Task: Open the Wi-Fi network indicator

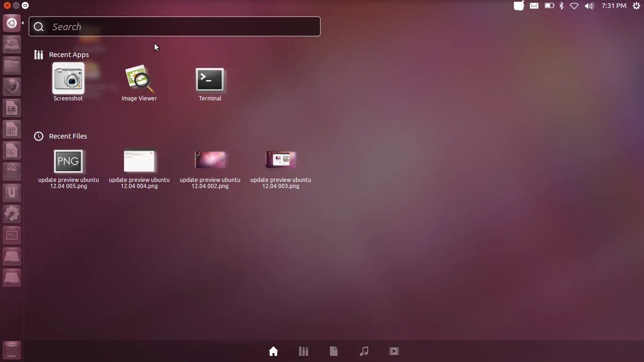Action: point(574,6)
